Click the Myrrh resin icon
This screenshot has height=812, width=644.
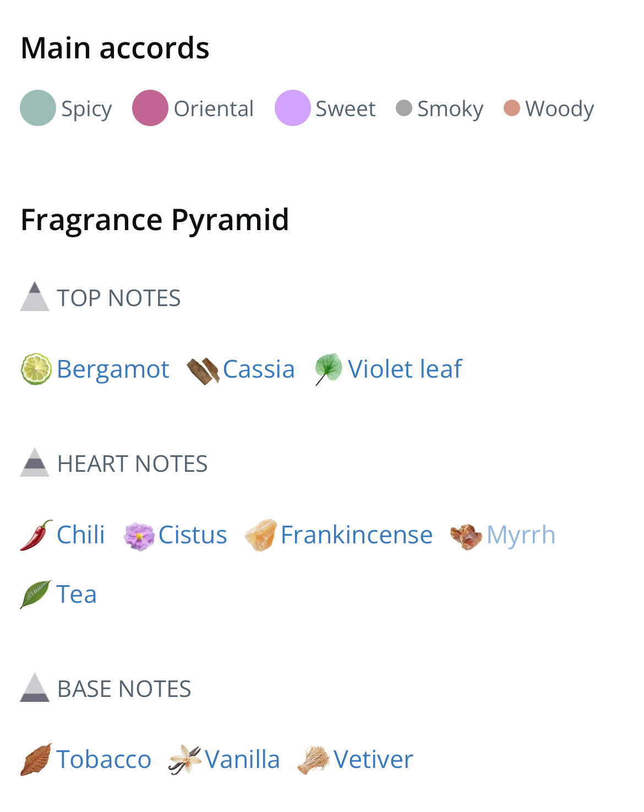click(466, 537)
